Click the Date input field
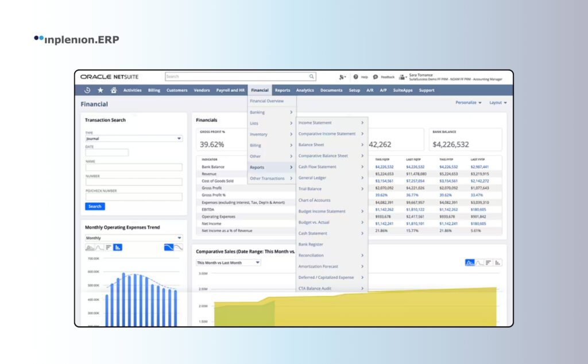 pyautogui.click(x=107, y=153)
